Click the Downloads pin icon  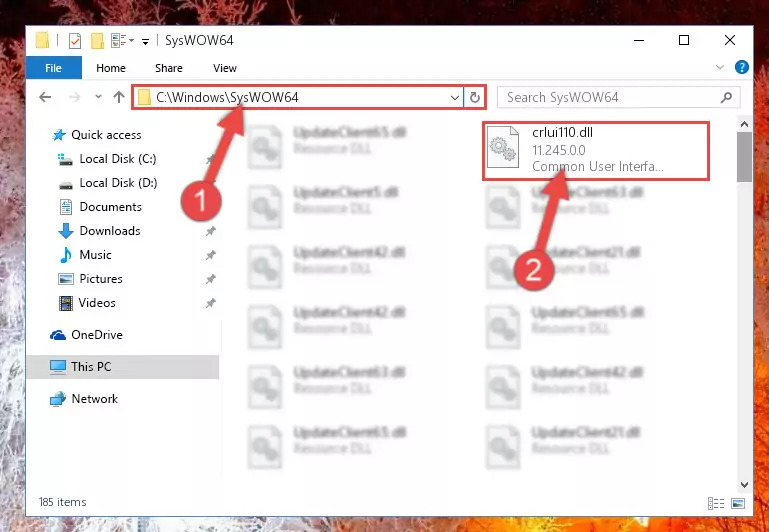(210, 231)
